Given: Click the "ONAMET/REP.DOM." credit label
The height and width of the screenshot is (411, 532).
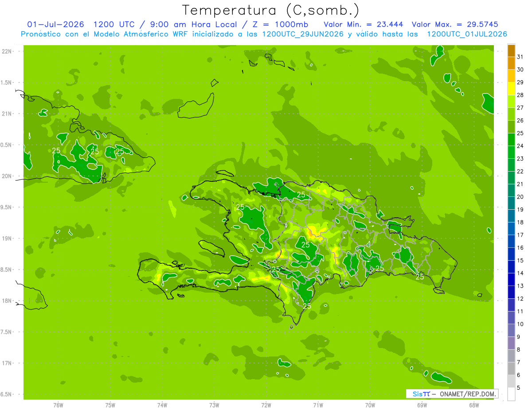Looking at the screenshot, I should click(468, 394).
